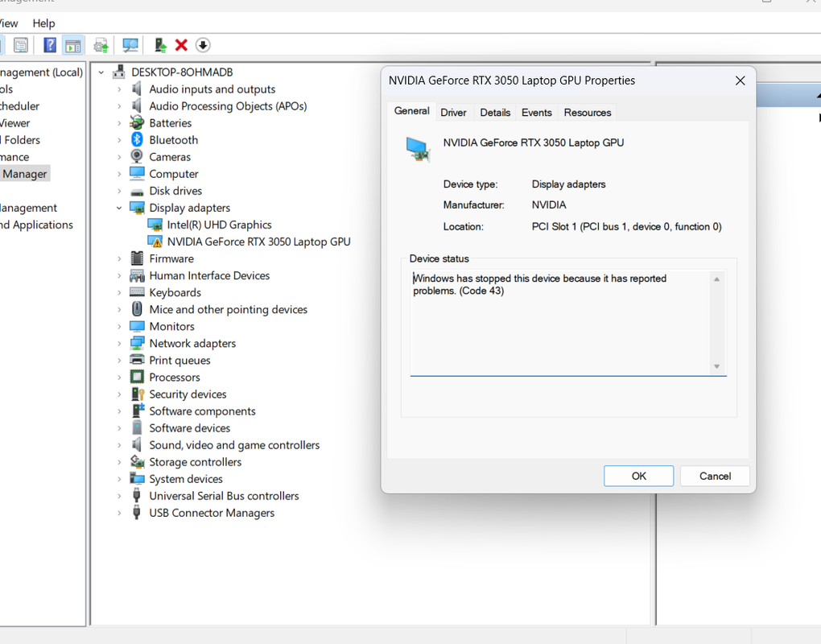Click the DESKTOP-8OHMADB computer icon
The height and width of the screenshot is (644, 821).
119,72
